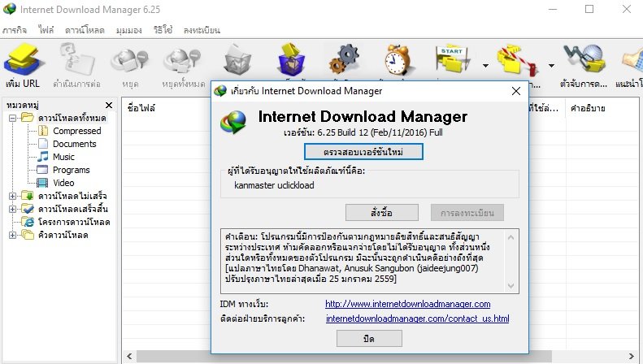
Task: Click the การลงทะเบียน button
Action: (x=467, y=213)
